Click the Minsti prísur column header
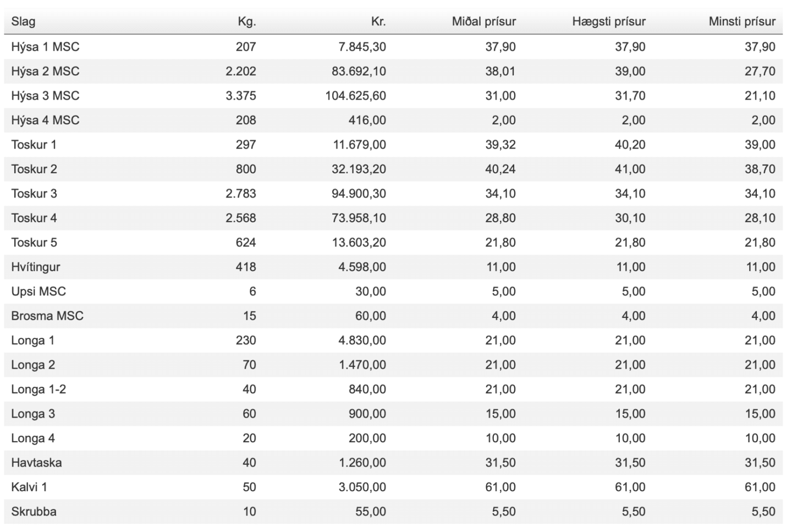This screenshot has height=532, width=792. pyautogui.click(x=742, y=22)
